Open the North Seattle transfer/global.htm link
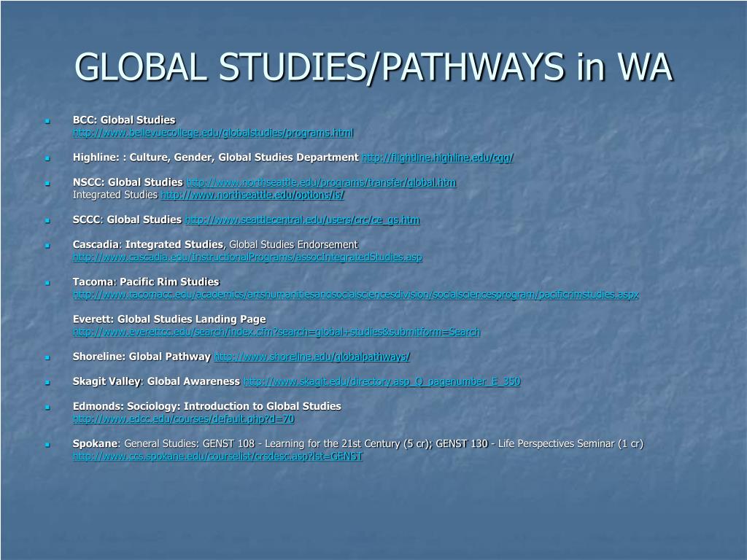The height and width of the screenshot is (560, 747). tap(321, 182)
